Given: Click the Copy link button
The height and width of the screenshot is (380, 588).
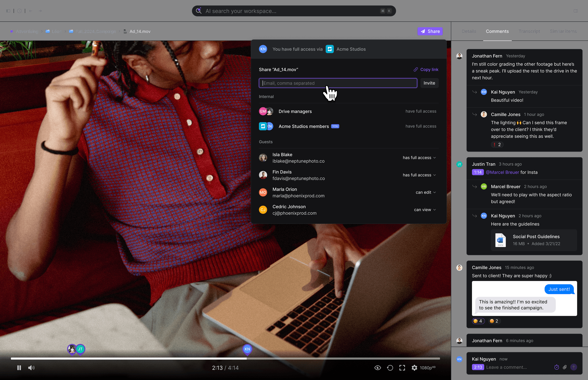Looking at the screenshot, I should click(x=426, y=69).
